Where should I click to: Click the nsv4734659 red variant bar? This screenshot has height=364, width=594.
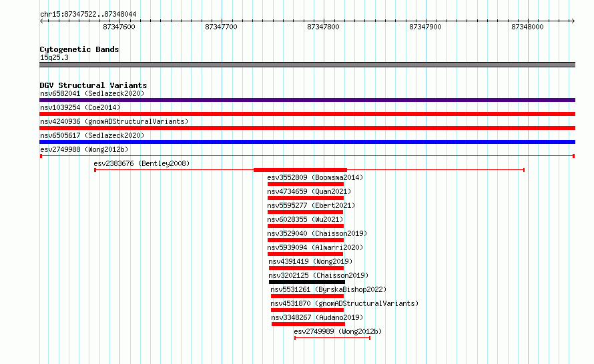tap(305, 198)
